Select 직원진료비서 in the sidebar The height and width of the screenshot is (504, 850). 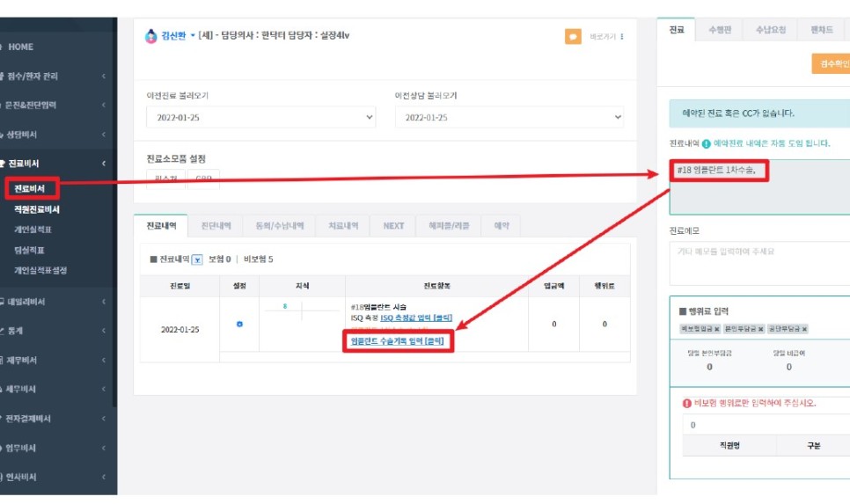pyautogui.click(x=36, y=210)
